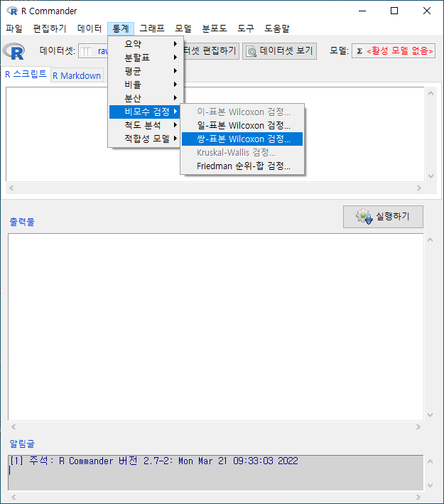Click messages pane scroll down arrow

[x=431, y=486]
